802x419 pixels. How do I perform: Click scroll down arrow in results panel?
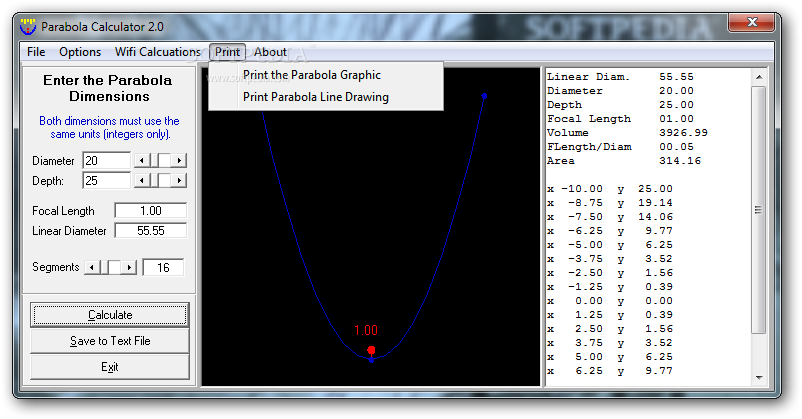point(759,378)
